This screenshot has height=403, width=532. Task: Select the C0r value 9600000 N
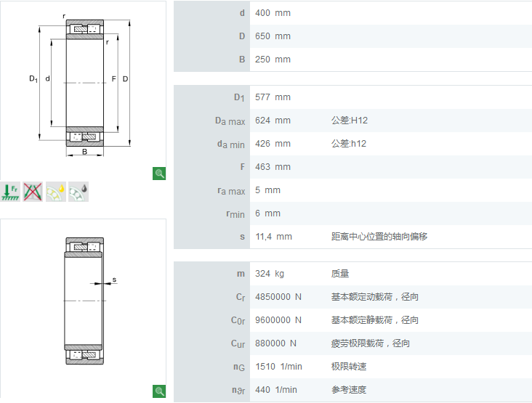278,320
